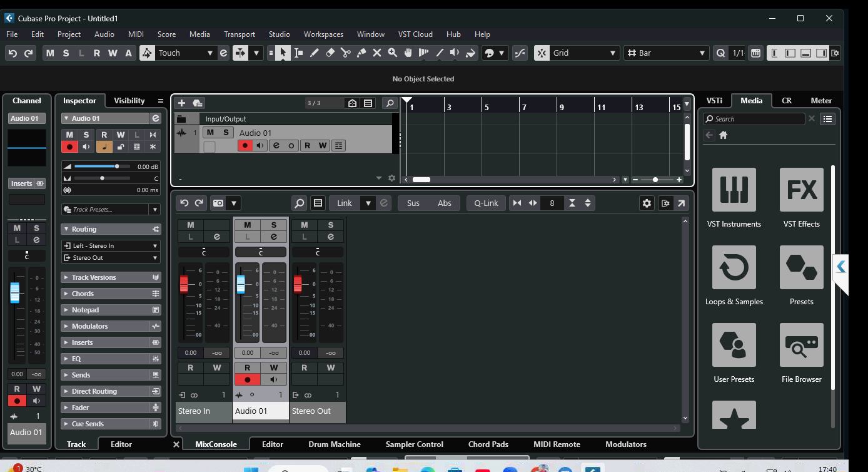Open the Grid snap type dropdown
Image resolution: width=868 pixels, height=472 pixels.
pos(583,53)
